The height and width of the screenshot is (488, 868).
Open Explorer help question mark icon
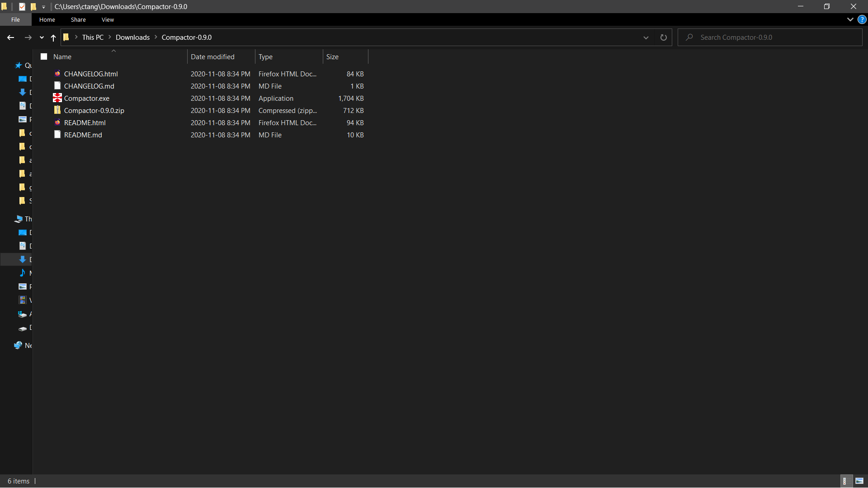point(862,19)
